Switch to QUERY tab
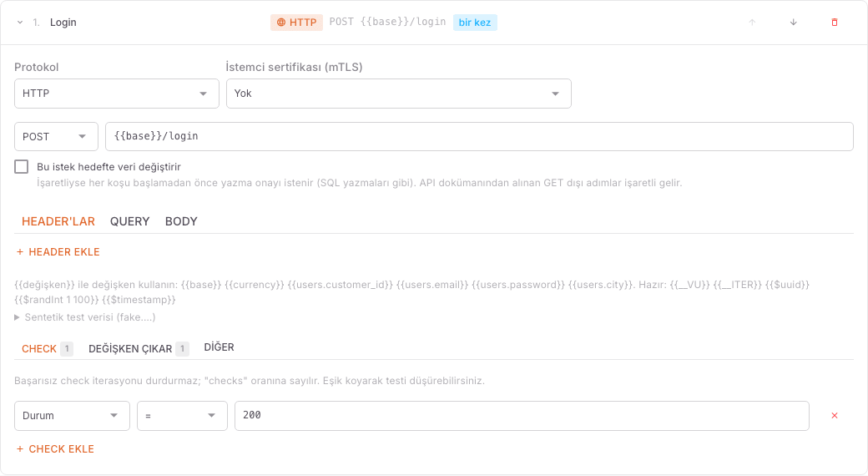 click(x=129, y=221)
